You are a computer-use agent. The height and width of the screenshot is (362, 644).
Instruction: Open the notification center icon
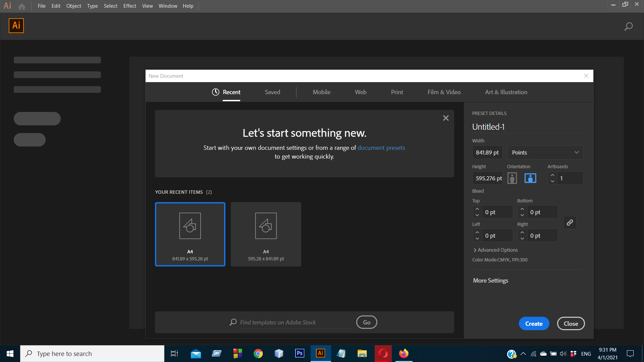coord(630,354)
